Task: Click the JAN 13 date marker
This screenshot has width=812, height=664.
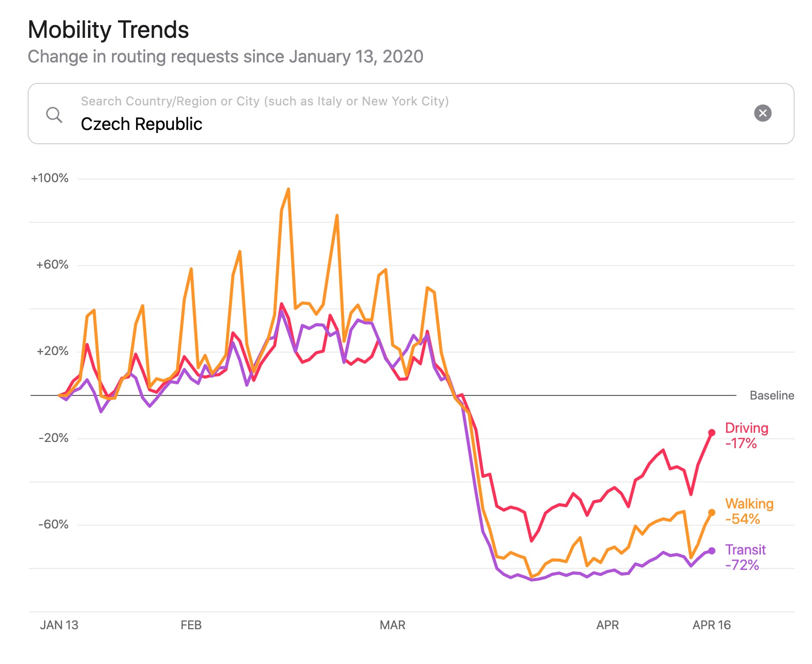Action: coord(59,625)
